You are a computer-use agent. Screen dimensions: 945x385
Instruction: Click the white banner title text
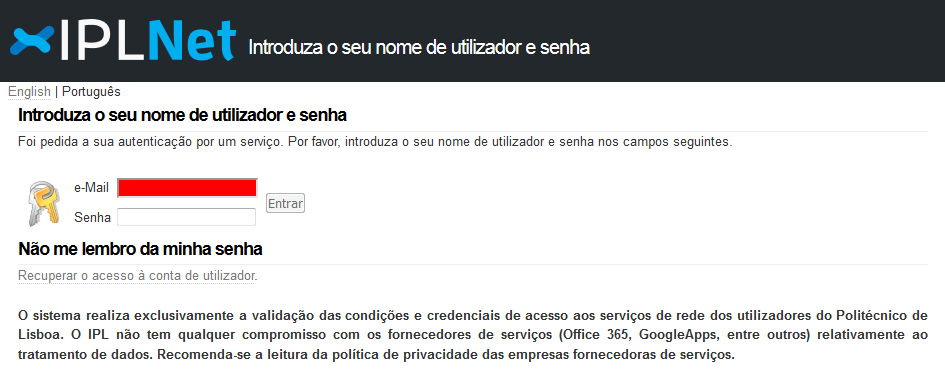[x=419, y=48]
